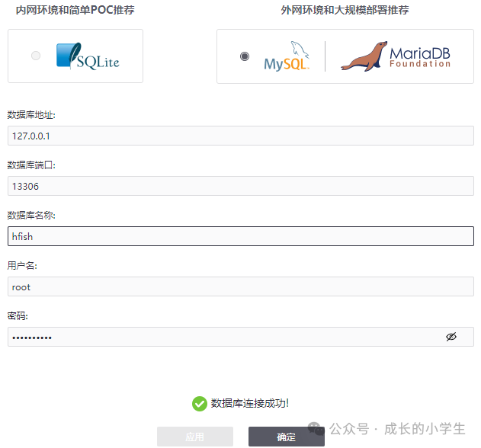Screen dimensions: 481x448
Task: Click the green success checkmark icon
Action: click(200, 404)
